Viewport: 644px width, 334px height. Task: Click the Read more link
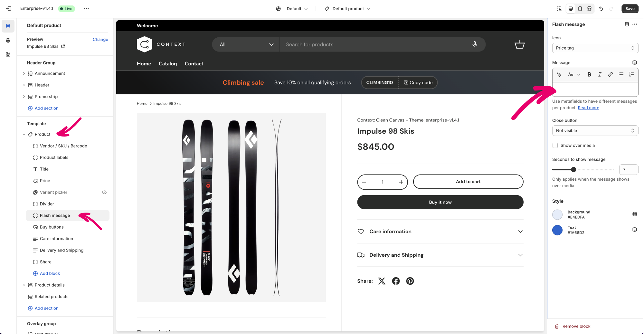pyautogui.click(x=588, y=108)
